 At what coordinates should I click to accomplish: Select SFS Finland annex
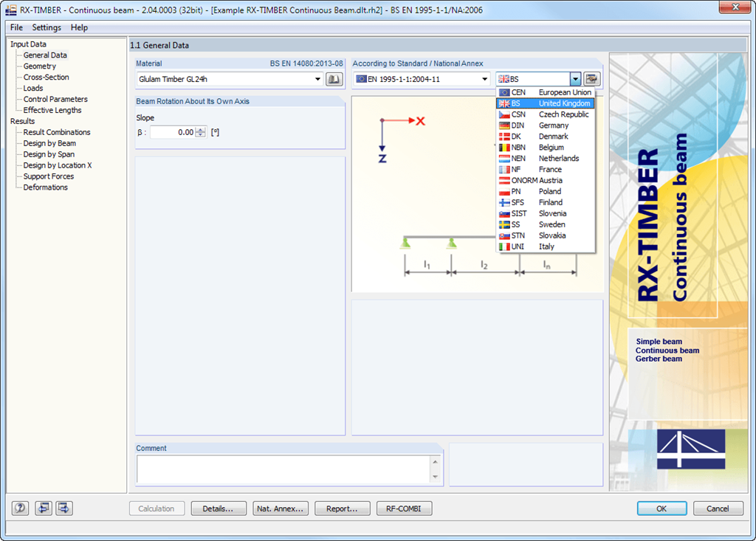(x=546, y=202)
